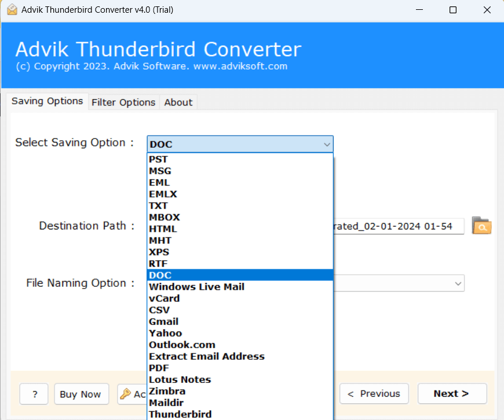The width and height of the screenshot is (504, 420).
Task: Pick PDF from the format list
Action: click(240, 368)
